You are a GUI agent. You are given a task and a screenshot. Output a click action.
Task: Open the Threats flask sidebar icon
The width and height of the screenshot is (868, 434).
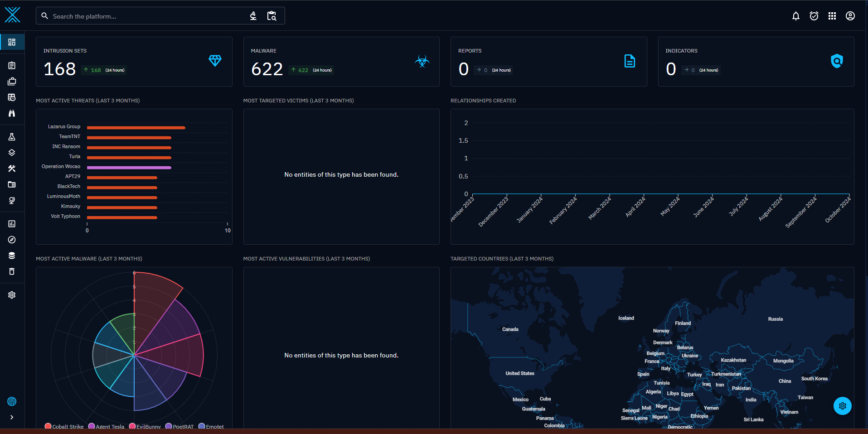[12, 137]
